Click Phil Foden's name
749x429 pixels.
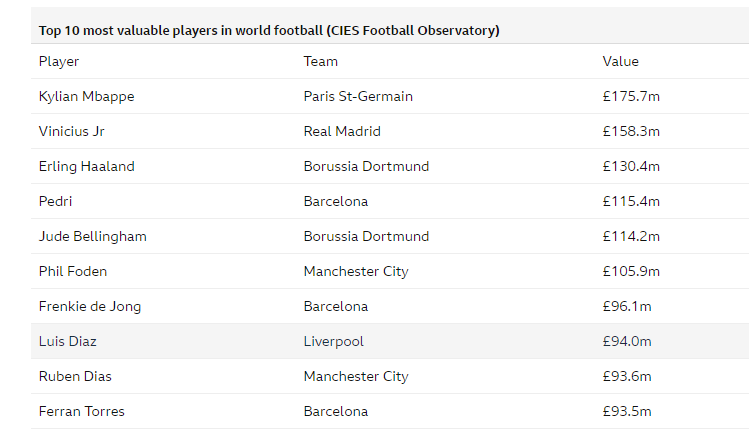tap(73, 271)
